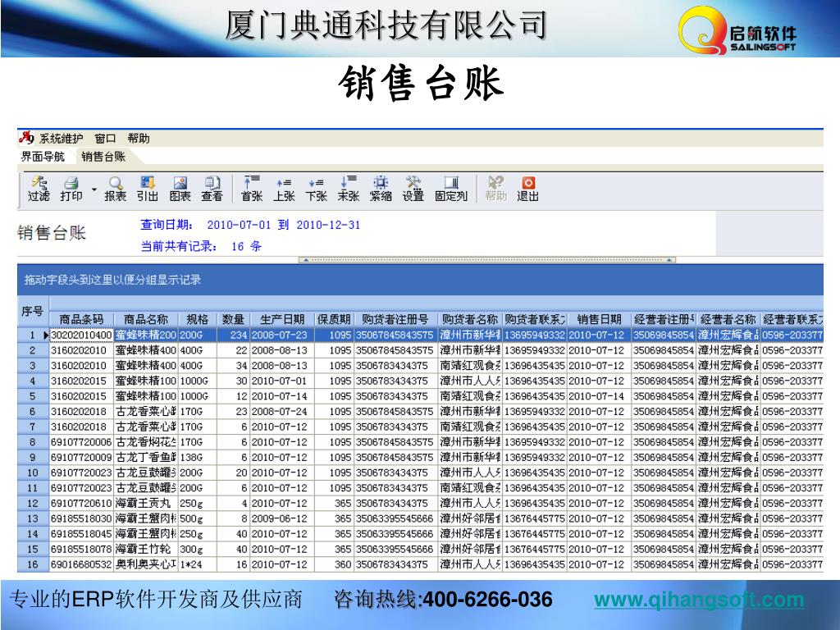This screenshot has height=630, width=840.
Task: Click 250g spec cell in row 14
Action: (x=197, y=534)
